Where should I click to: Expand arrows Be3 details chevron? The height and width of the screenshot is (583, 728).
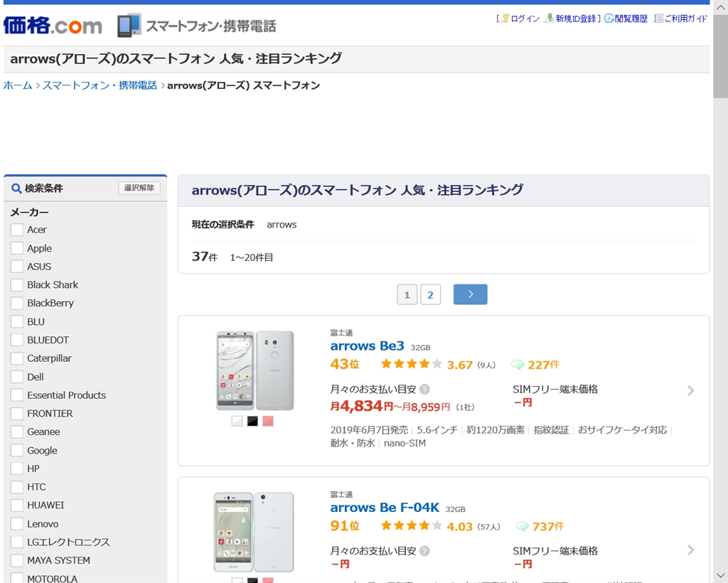pos(690,390)
